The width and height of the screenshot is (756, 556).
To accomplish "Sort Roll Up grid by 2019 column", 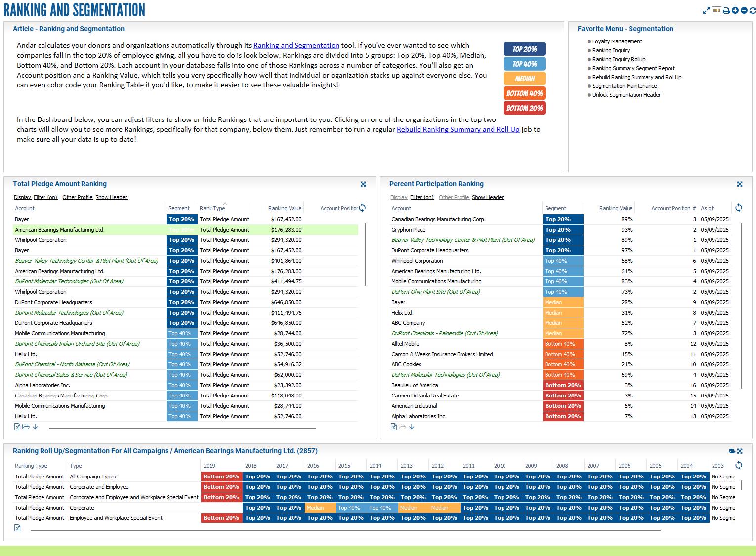I will [210, 466].
